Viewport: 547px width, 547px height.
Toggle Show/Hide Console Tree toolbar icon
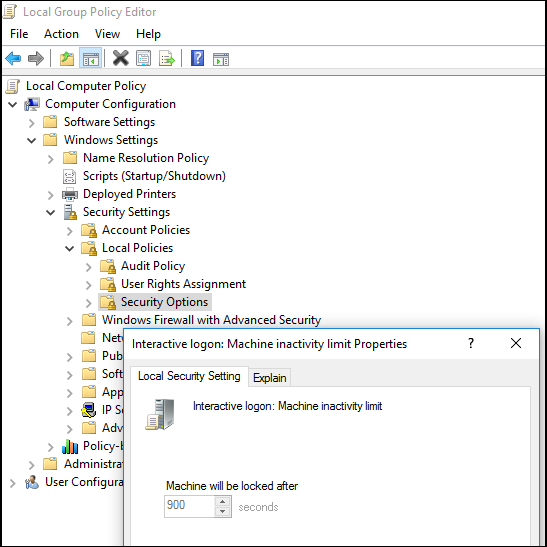[x=90, y=58]
